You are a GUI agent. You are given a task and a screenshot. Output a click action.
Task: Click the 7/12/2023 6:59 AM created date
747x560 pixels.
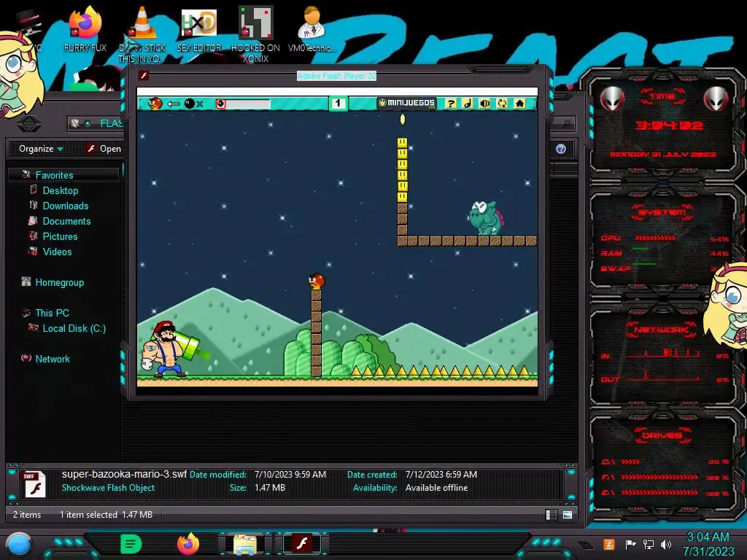click(441, 474)
